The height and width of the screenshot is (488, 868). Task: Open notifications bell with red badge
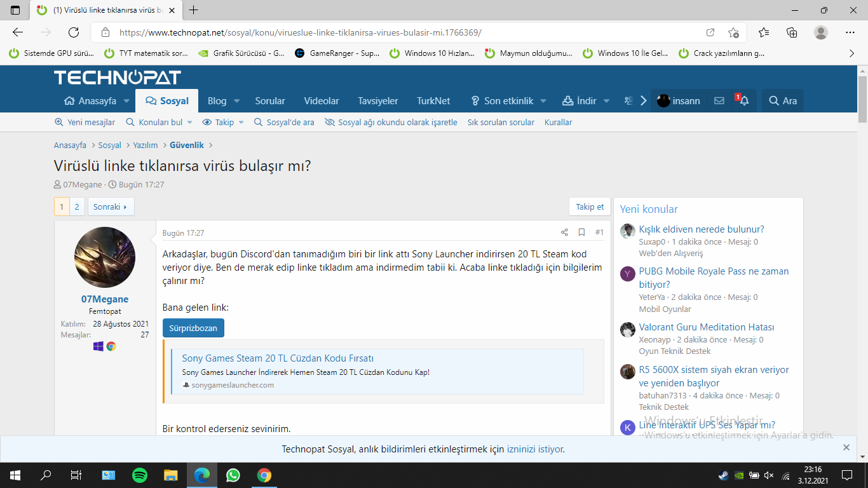click(743, 100)
